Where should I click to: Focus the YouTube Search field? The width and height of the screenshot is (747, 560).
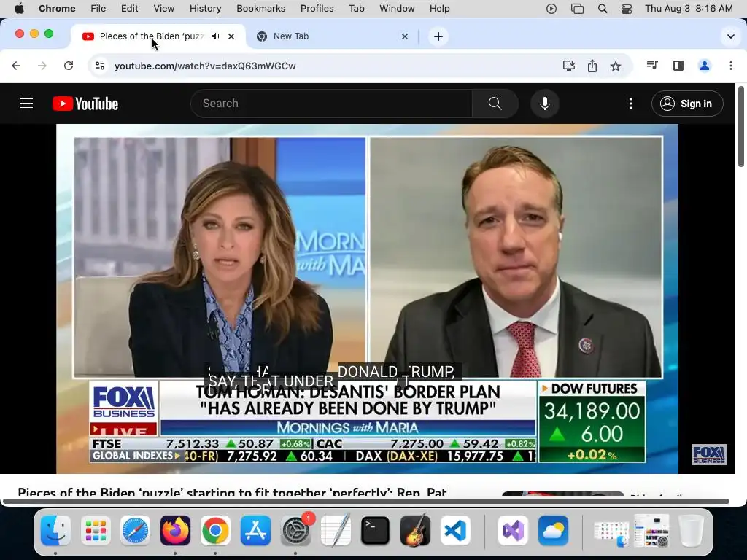332,104
